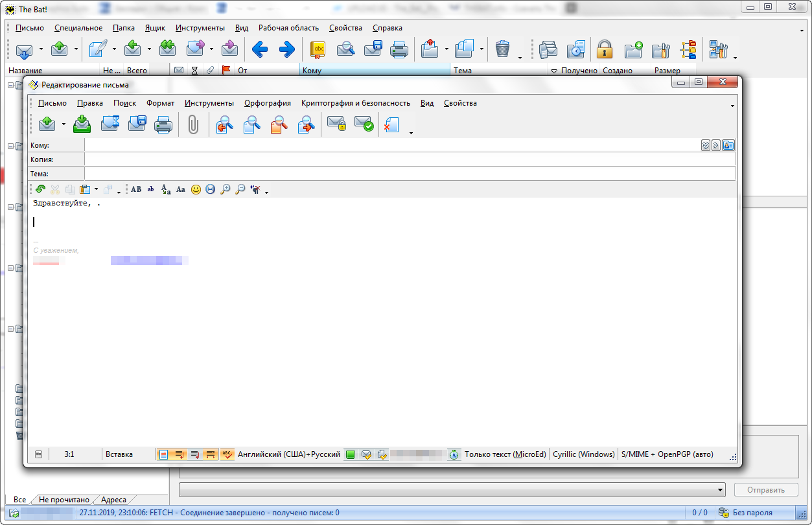
Task: Print the message with the printer icon
Action: (x=163, y=124)
